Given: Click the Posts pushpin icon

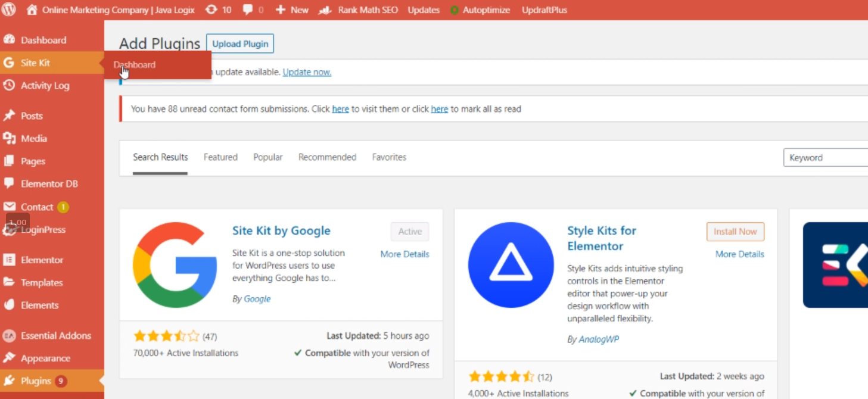Looking at the screenshot, I should tap(9, 116).
